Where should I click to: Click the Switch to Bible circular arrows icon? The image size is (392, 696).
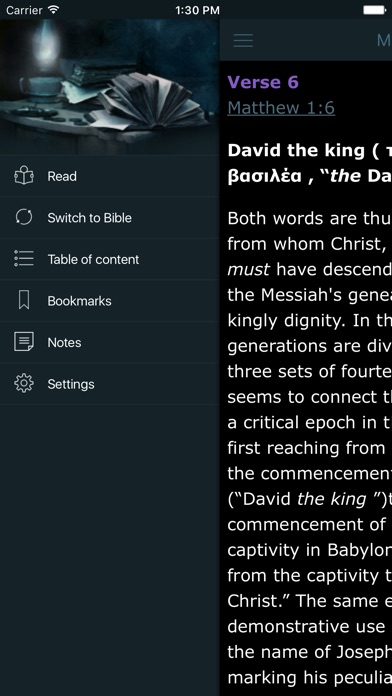tap(24, 218)
